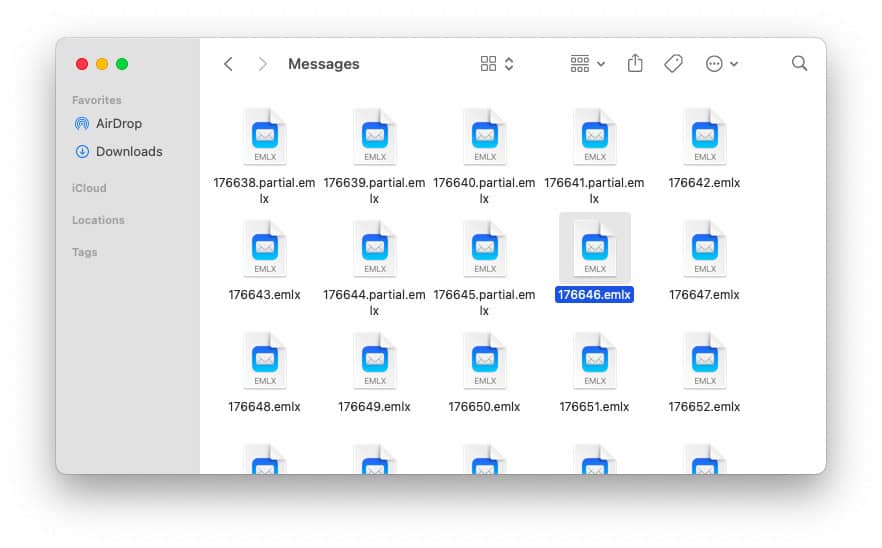Open view mode up-down chevron selector

click(x=509, y=64)
